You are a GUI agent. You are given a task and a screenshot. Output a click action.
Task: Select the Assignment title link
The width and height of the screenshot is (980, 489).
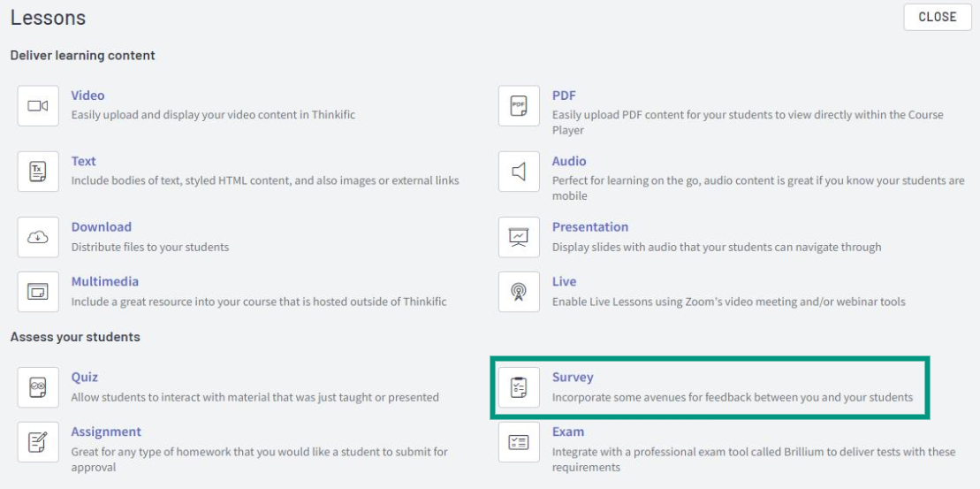click(106, 432)
